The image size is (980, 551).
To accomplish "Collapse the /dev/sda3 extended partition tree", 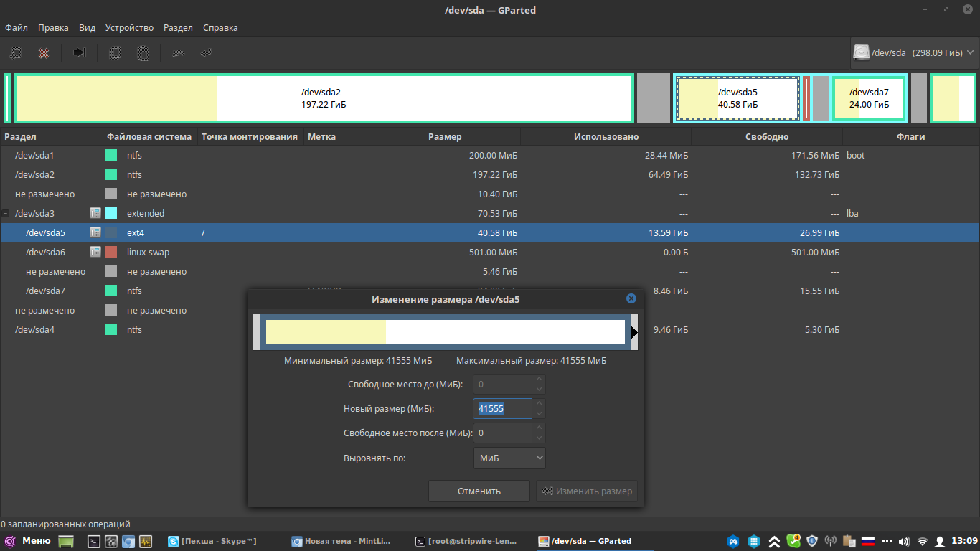I will pos(6,214).
